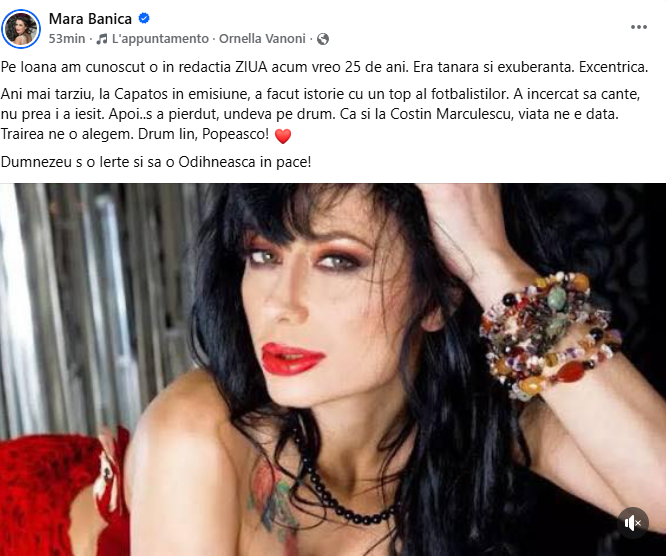This screenshot has height=556, width=666.
Task: Click the paragraph beginning 'Ani mai tarziu'
Action: click(x=321, y=114)
